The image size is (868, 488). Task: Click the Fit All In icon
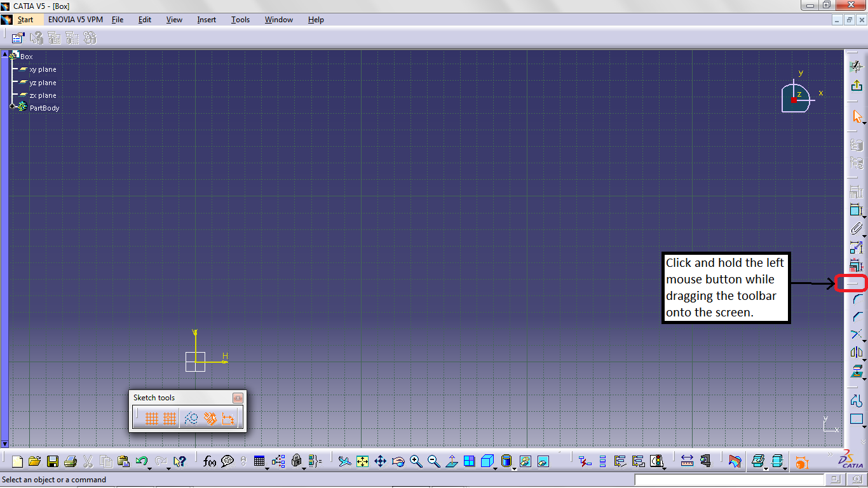pos(363,461)
